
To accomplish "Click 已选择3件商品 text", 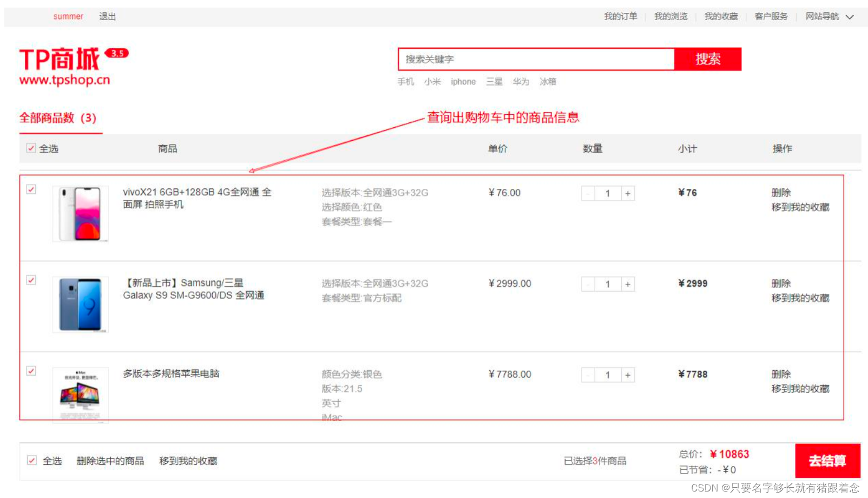I will [x=595, y=461].
